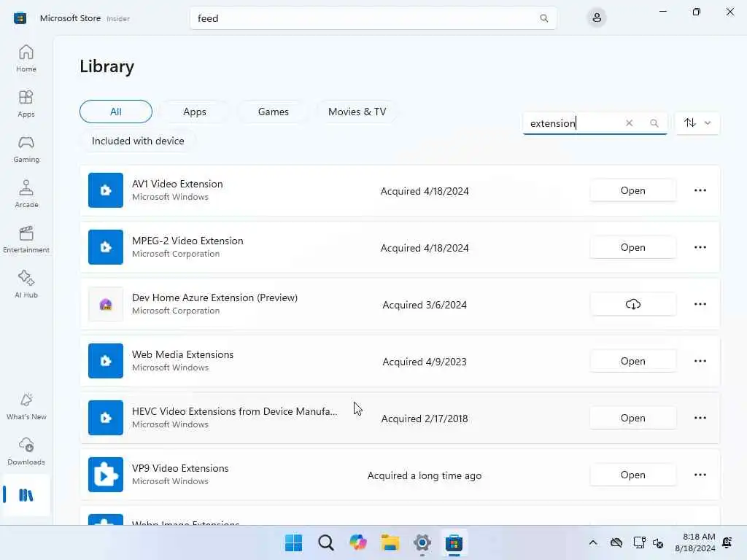Open VP9 Video Extensions with Open button

[632, 475]
